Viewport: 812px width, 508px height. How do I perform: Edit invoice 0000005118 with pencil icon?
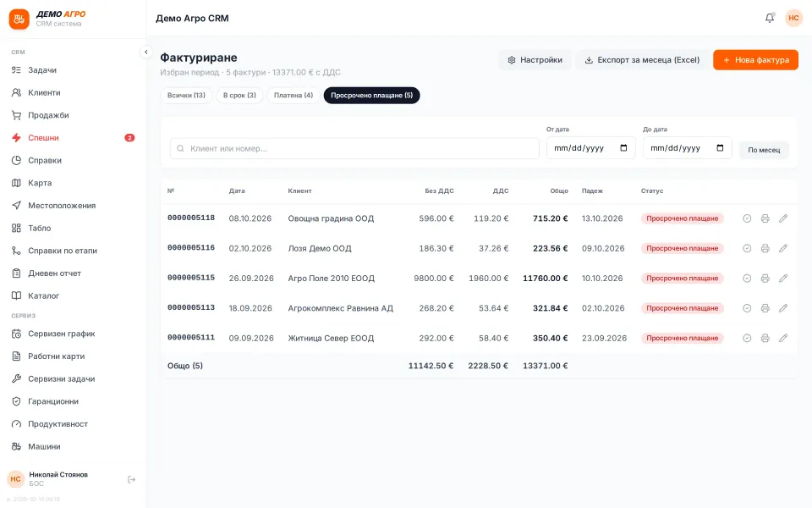point(783,218)
